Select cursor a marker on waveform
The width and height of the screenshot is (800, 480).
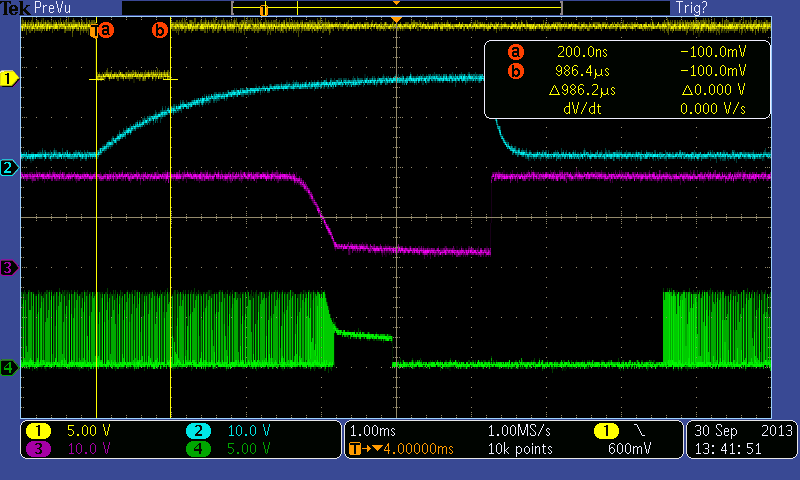click(105, 30)
